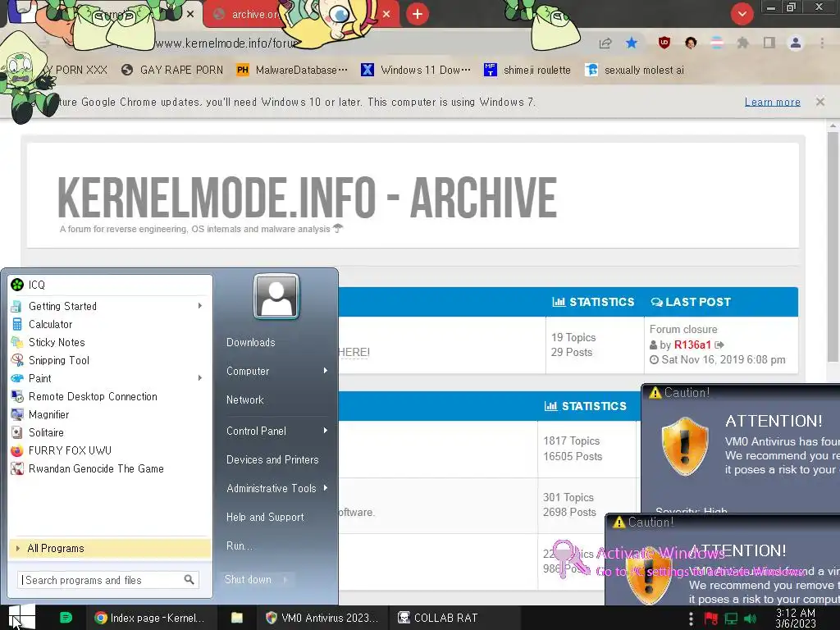Open Downloads from the Start menu
This screenshot has width=840, height=630.
tap(251, 342)
